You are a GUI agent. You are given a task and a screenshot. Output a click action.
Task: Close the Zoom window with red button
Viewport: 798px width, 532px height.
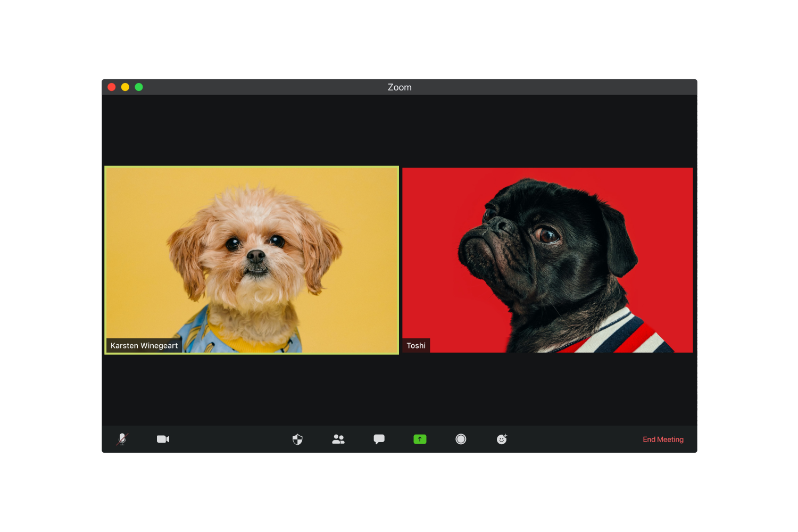pos(112,87)
